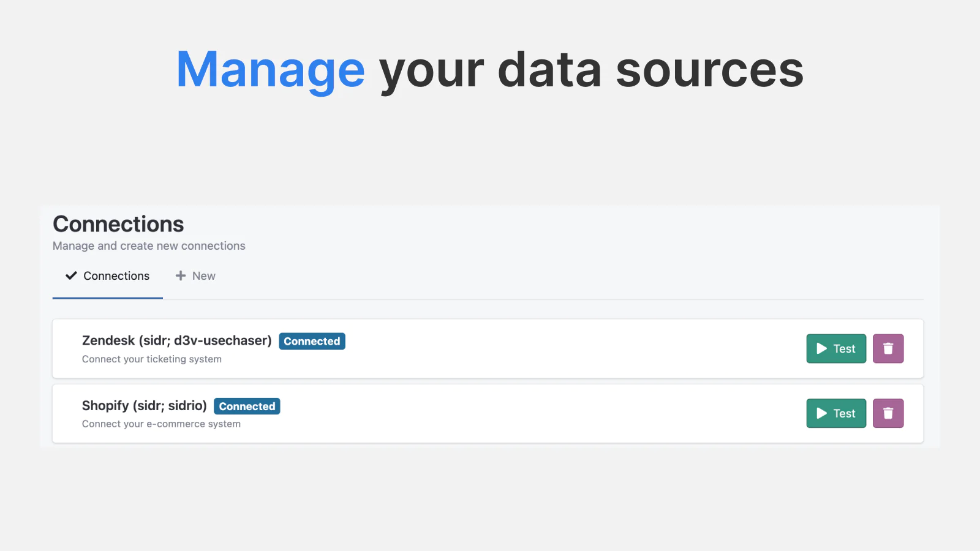Click the play icon on Zendesk Test button

822,348
